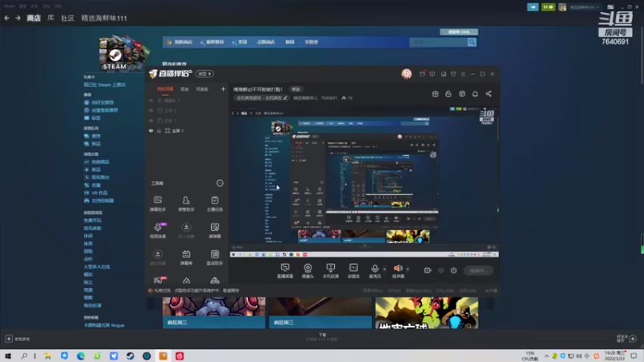Open the 弹幕助手 tool in the toolbox

[x=158, y=204]
